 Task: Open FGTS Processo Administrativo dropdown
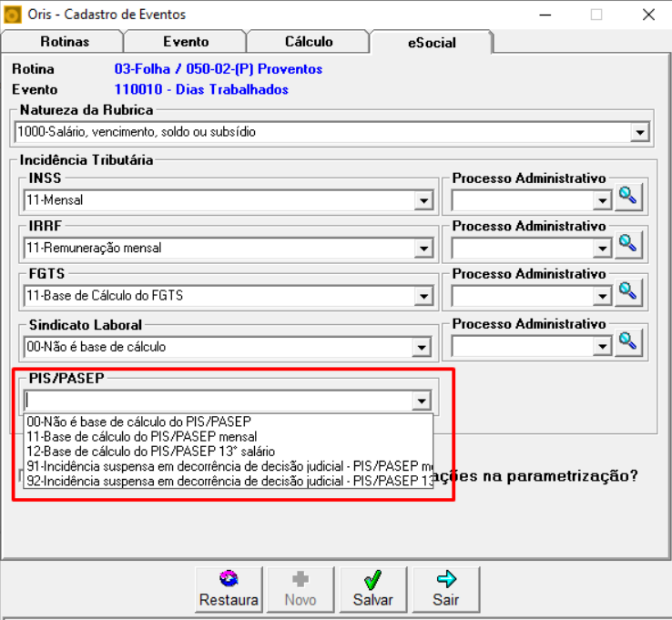click(602, 296)
